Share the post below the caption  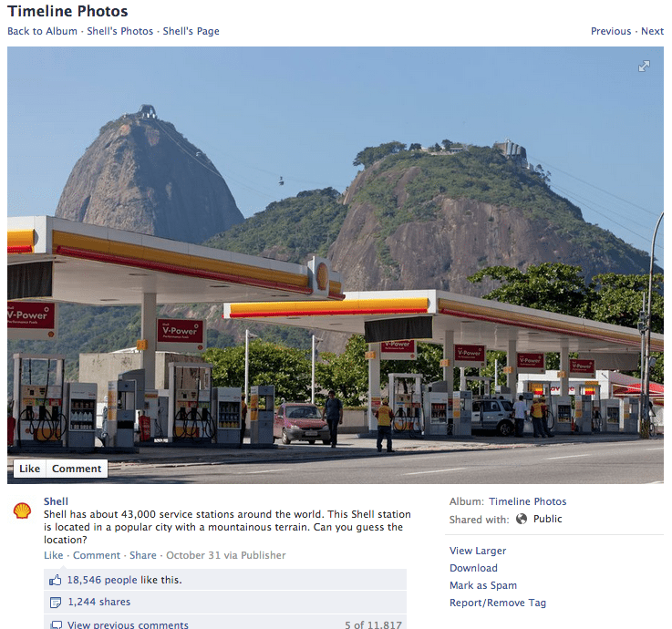[143, 555]
